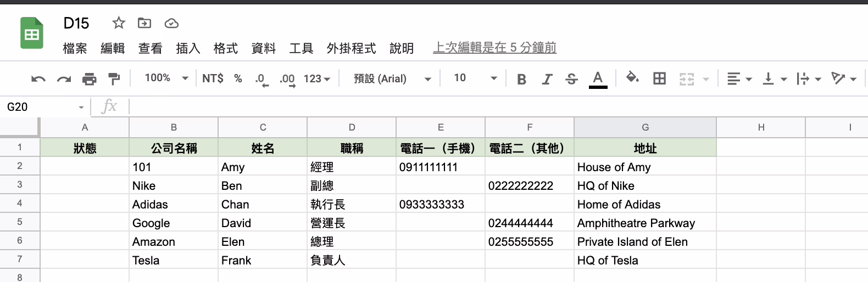
Task: Open the Google Sheets home icon
Action: [x=32, y=33]
